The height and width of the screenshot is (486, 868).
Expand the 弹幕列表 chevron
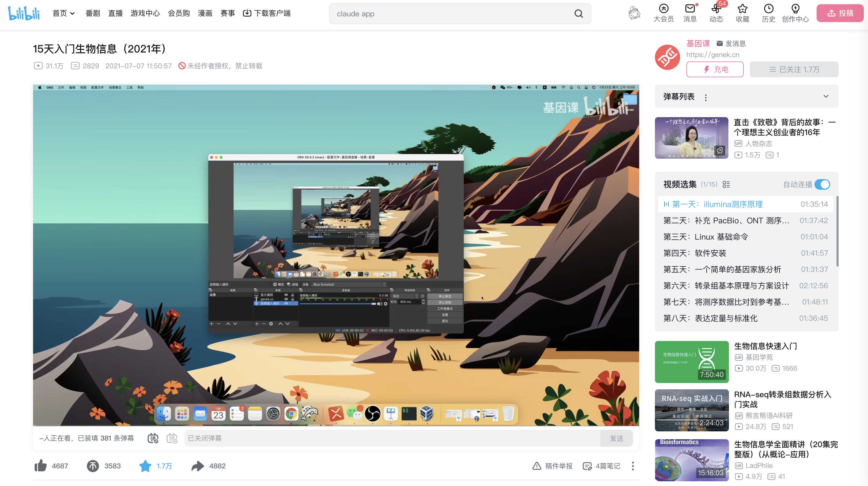[825, 96]
